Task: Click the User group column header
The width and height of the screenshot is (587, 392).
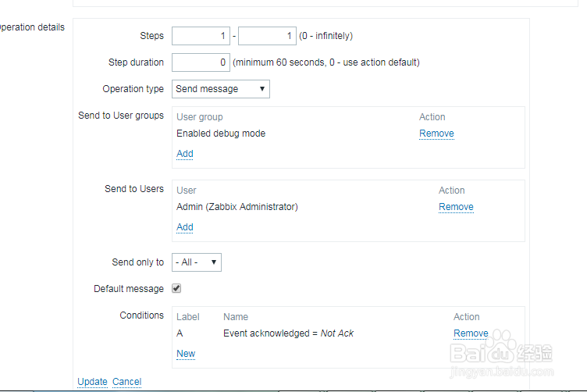Action: (x=200, y=117)
